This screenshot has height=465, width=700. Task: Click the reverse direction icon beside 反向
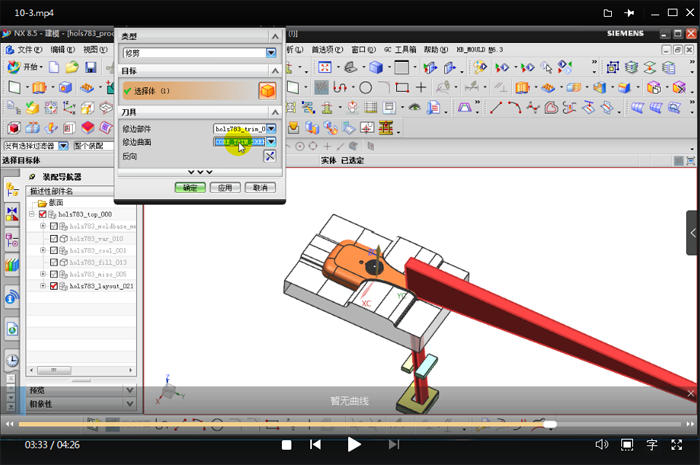pos(270,157)
